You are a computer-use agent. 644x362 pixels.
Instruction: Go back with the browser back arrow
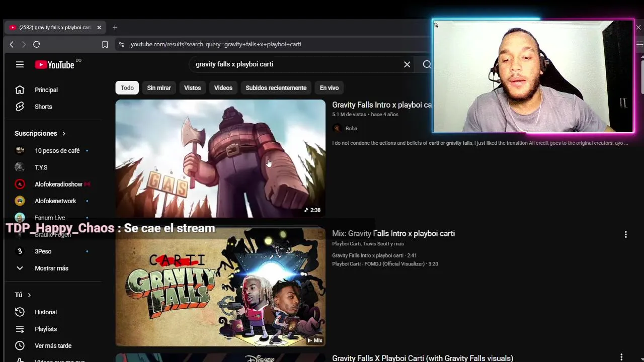point(12,44)
